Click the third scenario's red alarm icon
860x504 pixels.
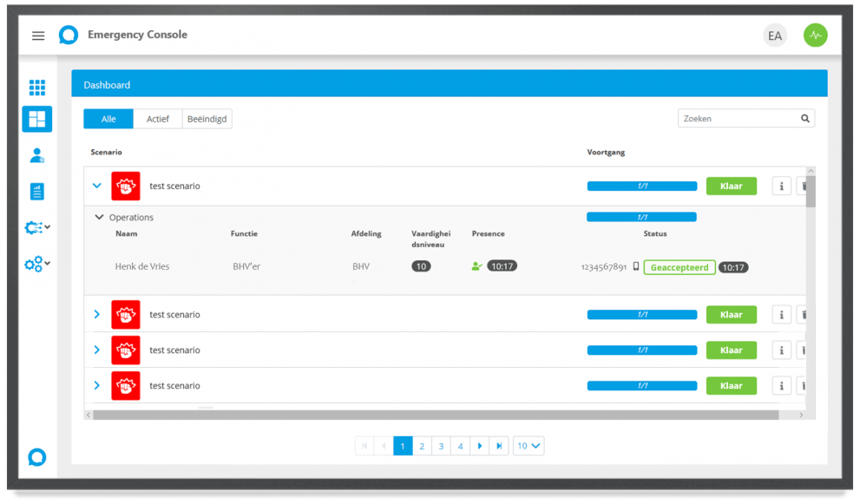pyautogui.click(x=126, y=350)
